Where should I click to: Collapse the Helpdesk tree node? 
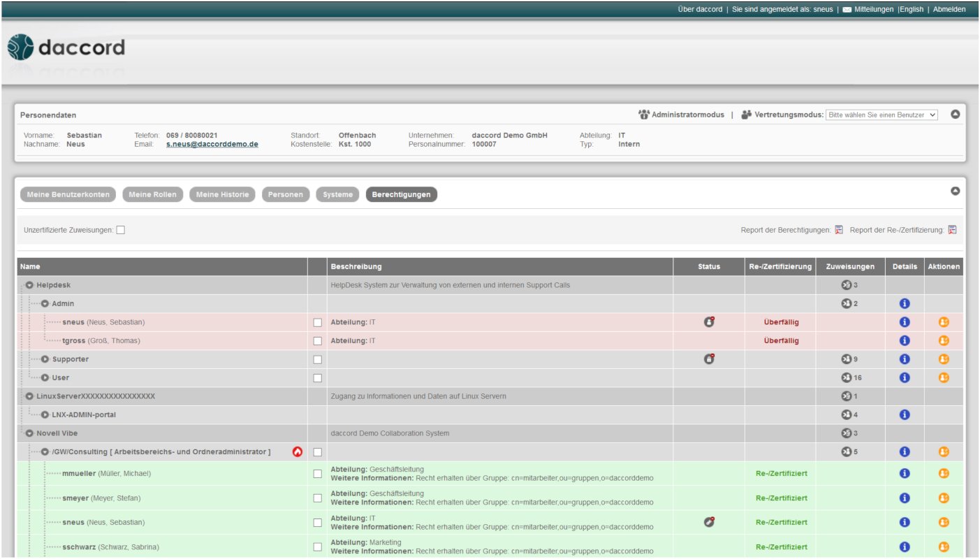[30, 285]
